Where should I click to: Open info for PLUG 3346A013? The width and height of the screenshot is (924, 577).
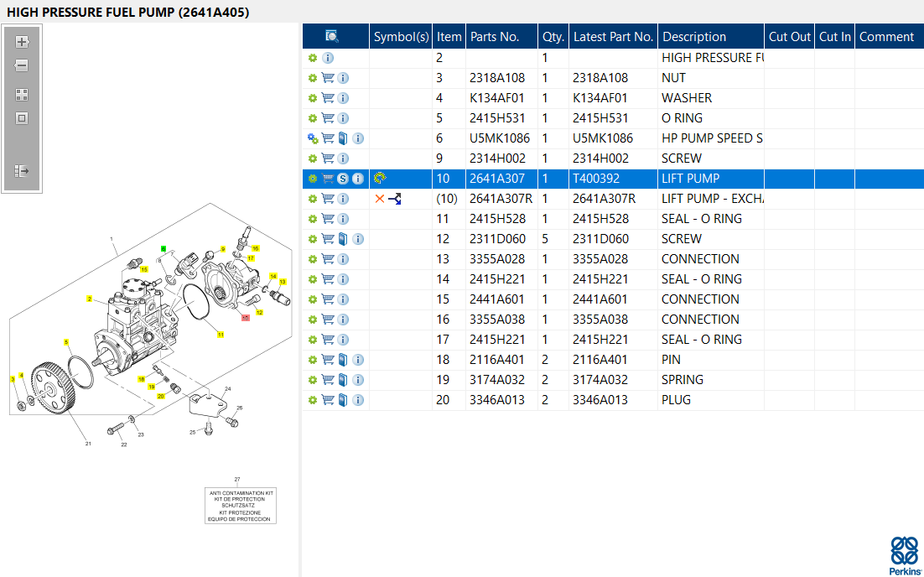(x=358, y=400)
